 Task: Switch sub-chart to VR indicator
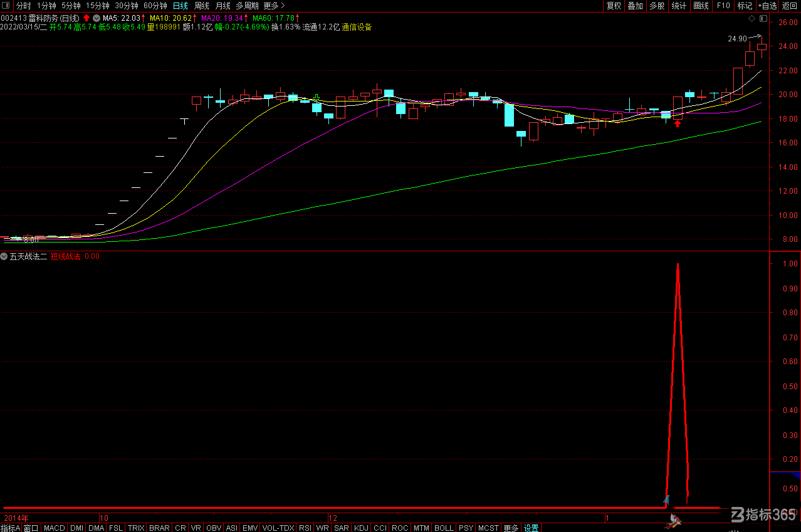pos(196,528)
